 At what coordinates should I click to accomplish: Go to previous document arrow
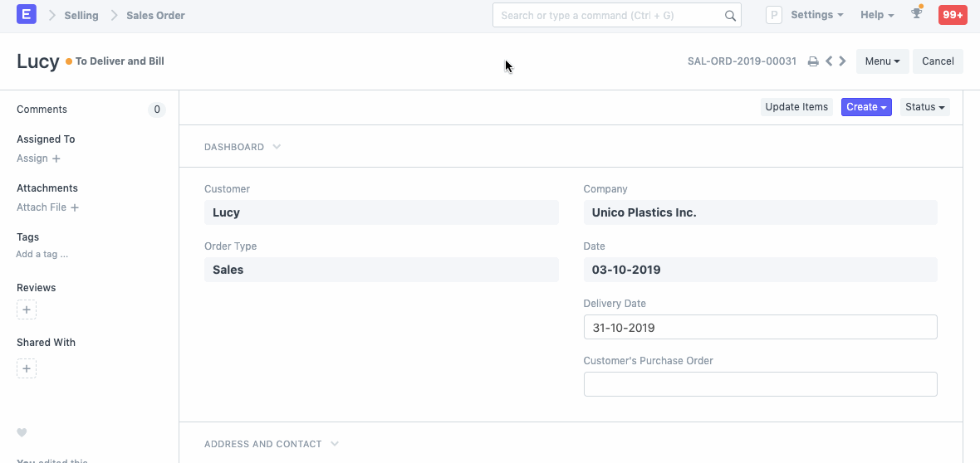point(829,61)
